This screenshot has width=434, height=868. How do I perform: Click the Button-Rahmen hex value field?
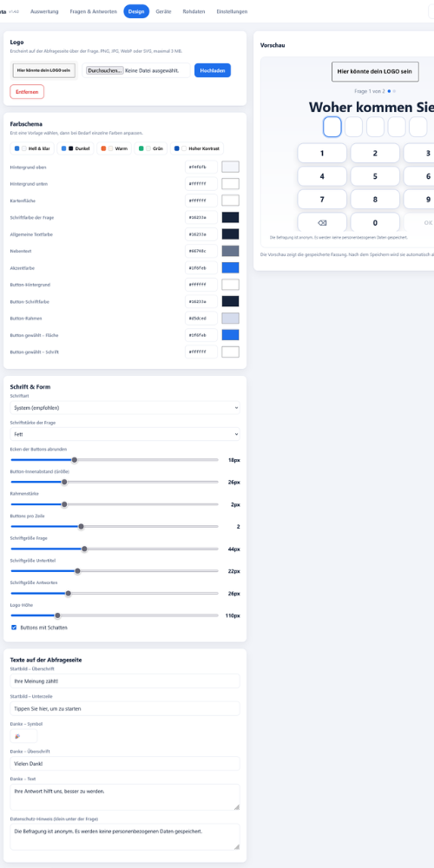click(201, 319)
